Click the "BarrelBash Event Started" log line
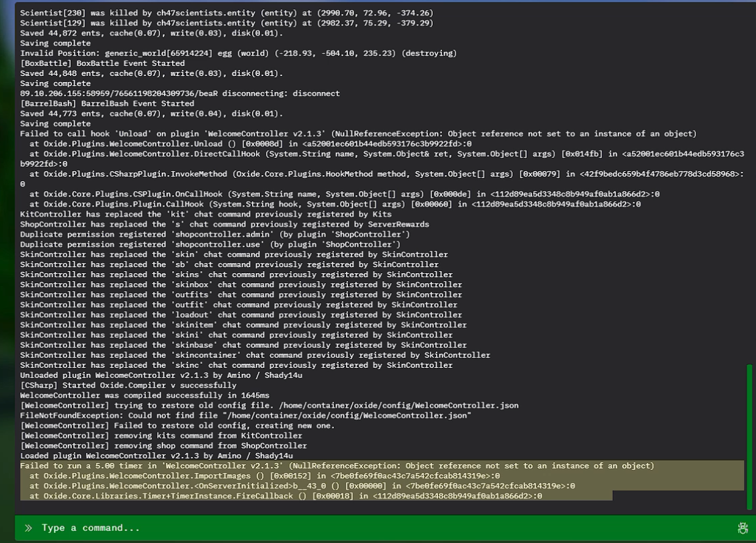This screenshot has height=543, width=756. pos(107,103)
